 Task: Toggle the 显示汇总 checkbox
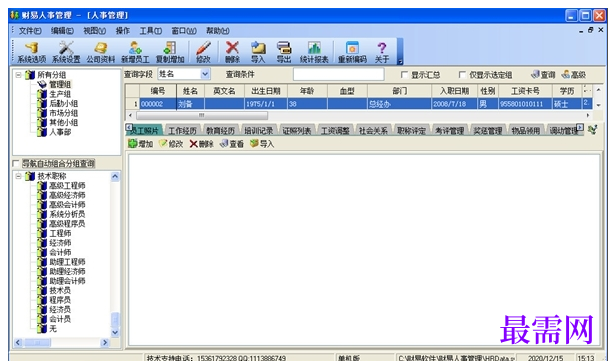click(x=404, y=75)
